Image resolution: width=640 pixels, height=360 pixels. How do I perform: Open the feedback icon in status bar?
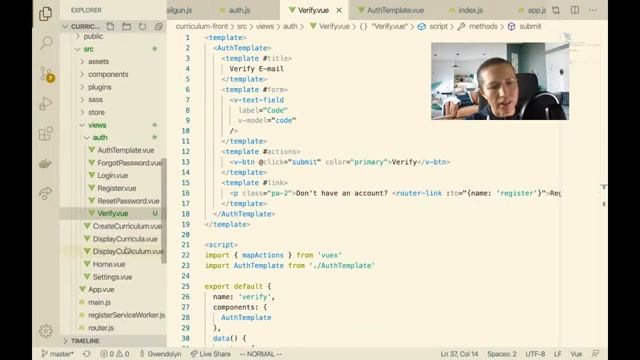tap(596, 353)
